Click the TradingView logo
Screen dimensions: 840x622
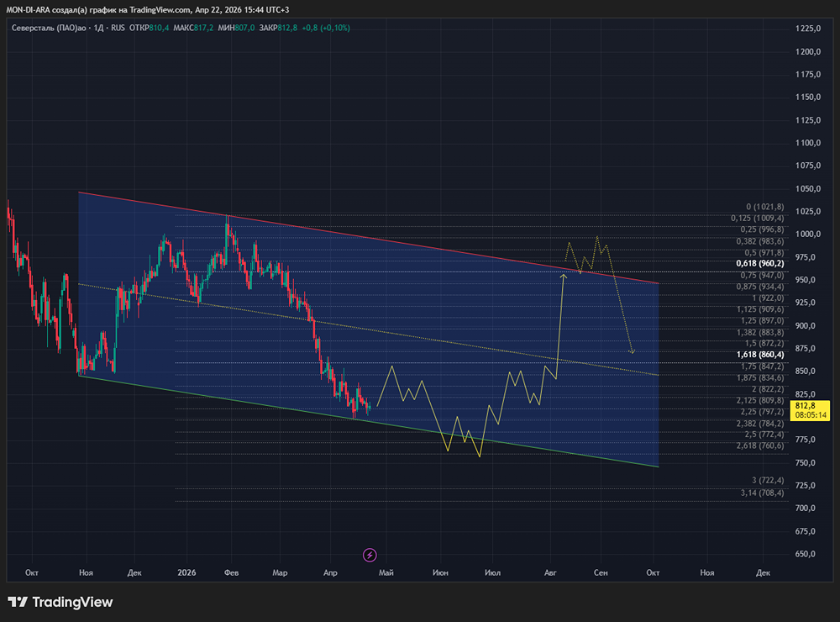(x=60, y=602)
